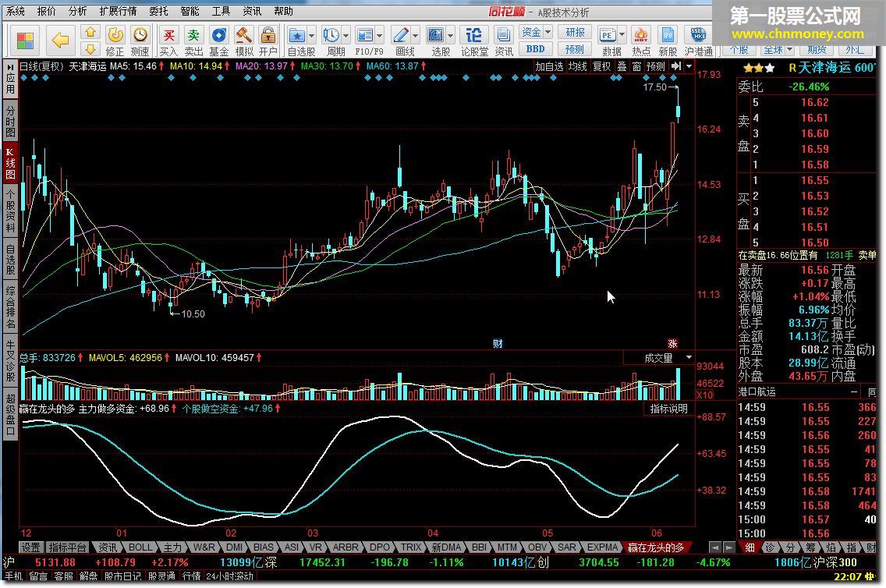Open the 基金 fund icon
886x588 pixels.
[x=218, y=41]
